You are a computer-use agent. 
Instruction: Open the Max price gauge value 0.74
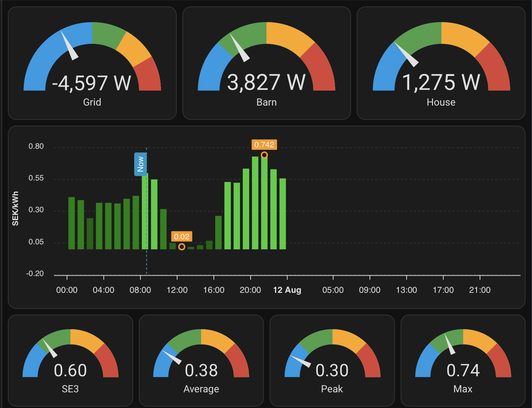click(x=463, y=370)
